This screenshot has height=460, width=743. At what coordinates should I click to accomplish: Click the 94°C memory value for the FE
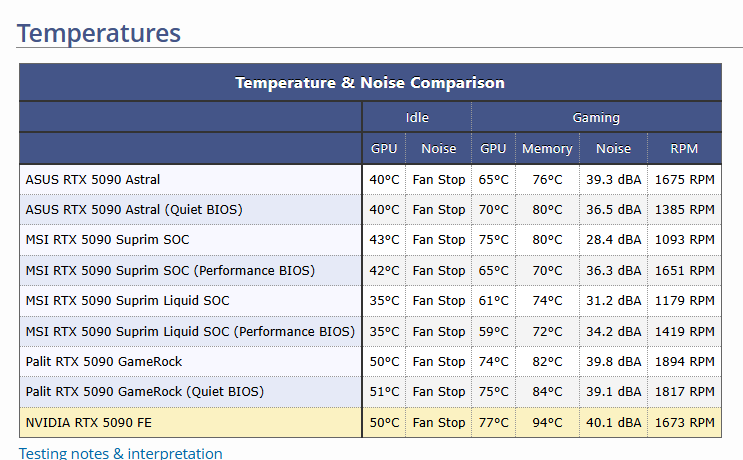pyautogui.click(x=547, y=422)
